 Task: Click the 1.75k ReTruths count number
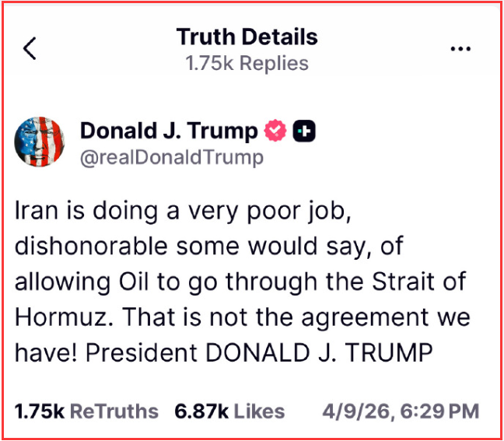(40, 411)
